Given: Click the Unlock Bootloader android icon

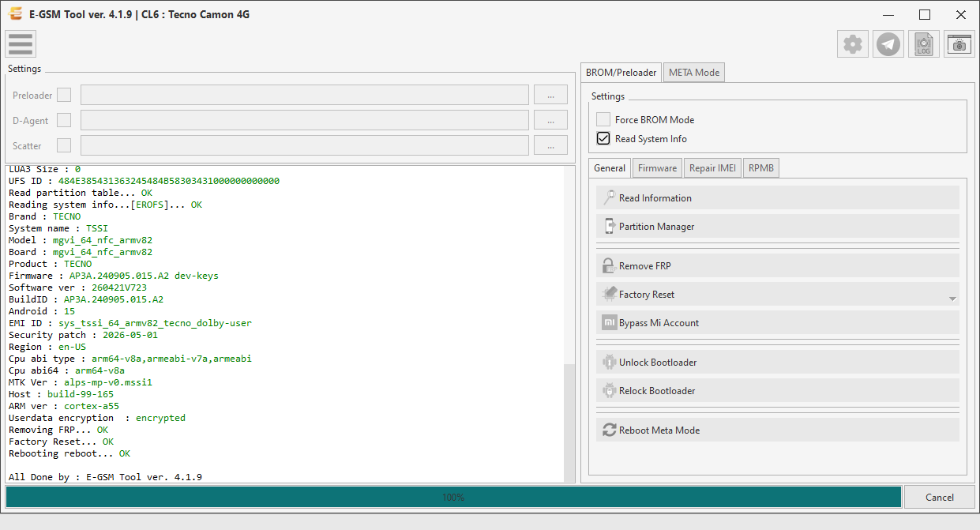Looking at the screenshot, I should pos(610,362).
